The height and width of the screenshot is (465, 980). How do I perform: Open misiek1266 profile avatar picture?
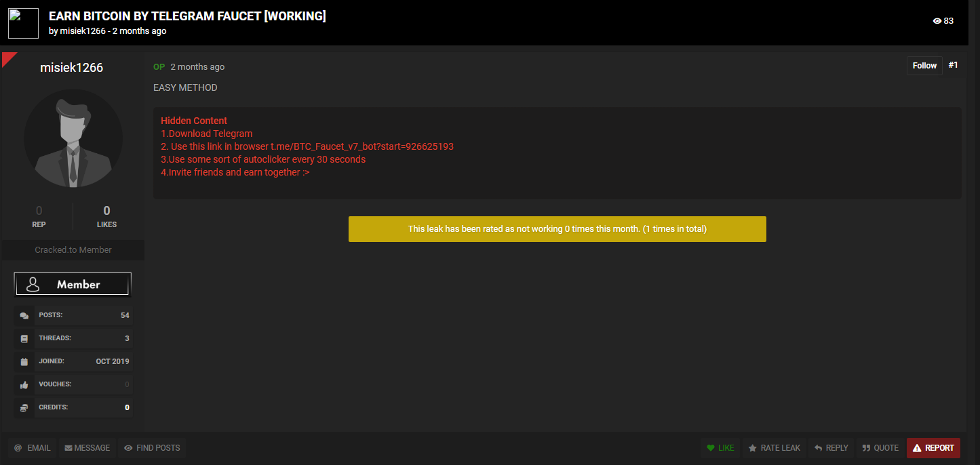73,138
